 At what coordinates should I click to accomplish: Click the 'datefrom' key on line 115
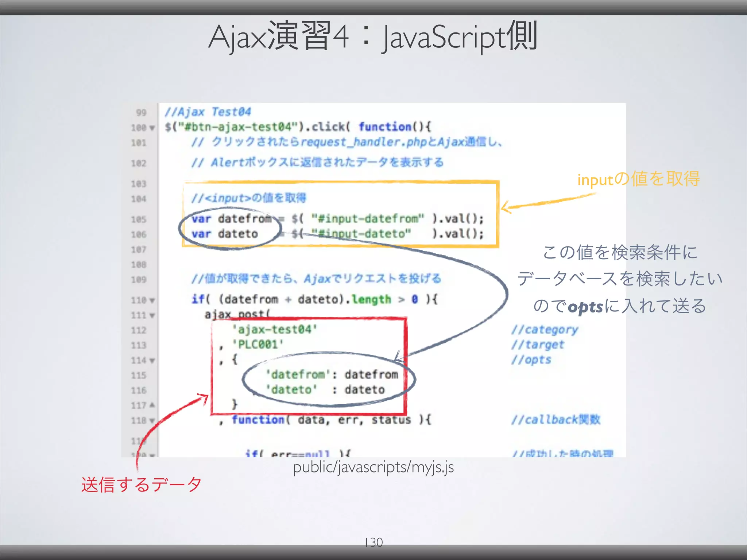[298, 374]
